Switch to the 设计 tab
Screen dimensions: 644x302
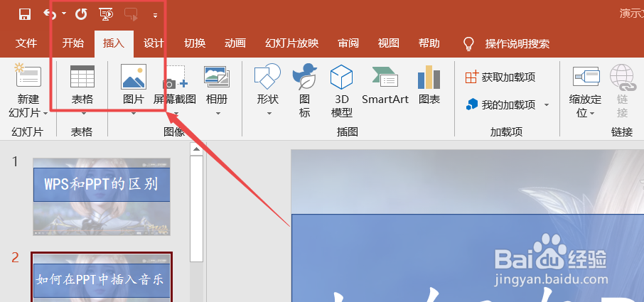point(154,43)
